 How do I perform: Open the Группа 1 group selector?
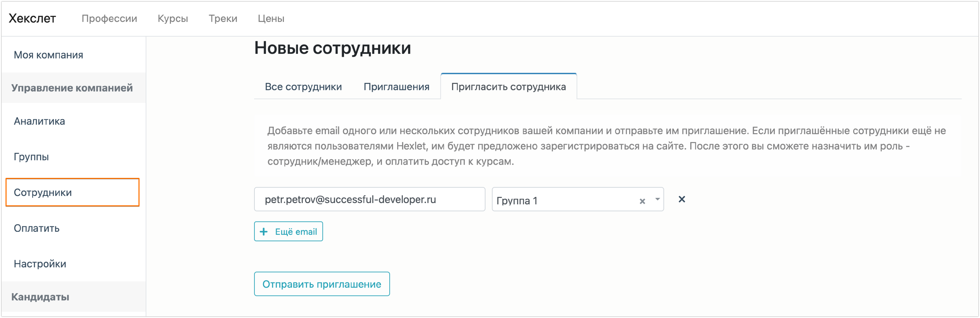[578, 199]
